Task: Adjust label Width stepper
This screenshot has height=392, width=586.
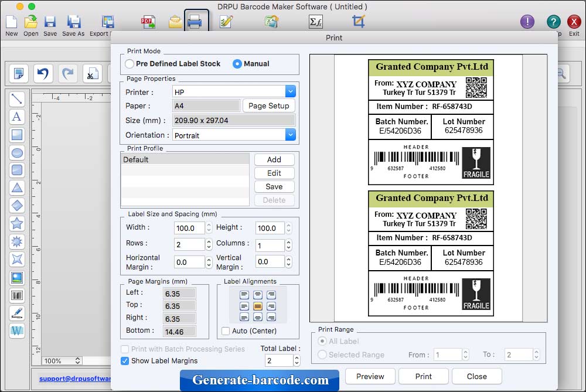Action: (209, 227)
